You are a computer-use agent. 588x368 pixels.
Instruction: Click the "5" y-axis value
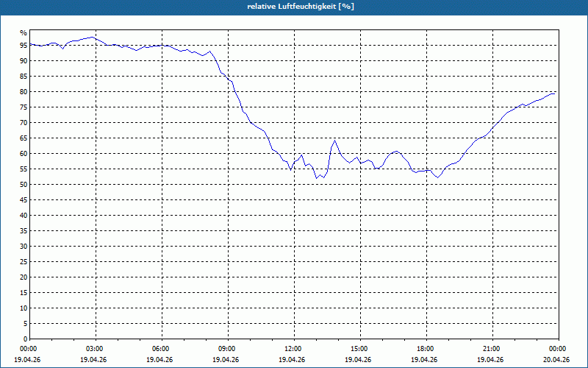pyautogui.click(x=26, y=323)
